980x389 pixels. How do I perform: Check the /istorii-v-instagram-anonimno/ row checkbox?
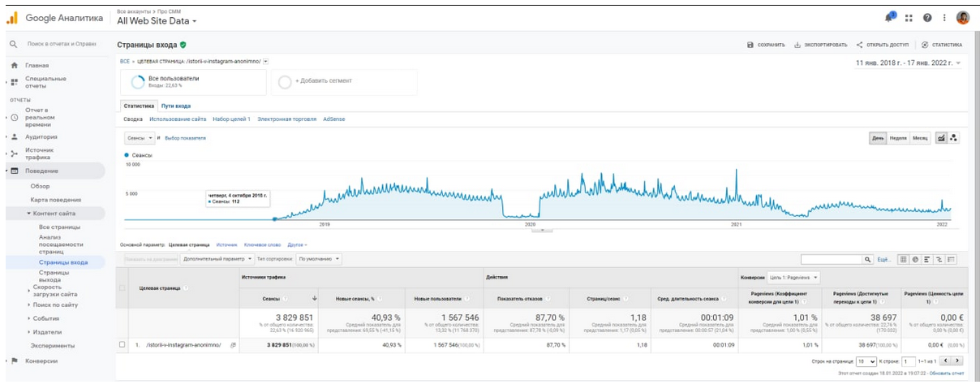pyautogui.click(x=122, y=344)
